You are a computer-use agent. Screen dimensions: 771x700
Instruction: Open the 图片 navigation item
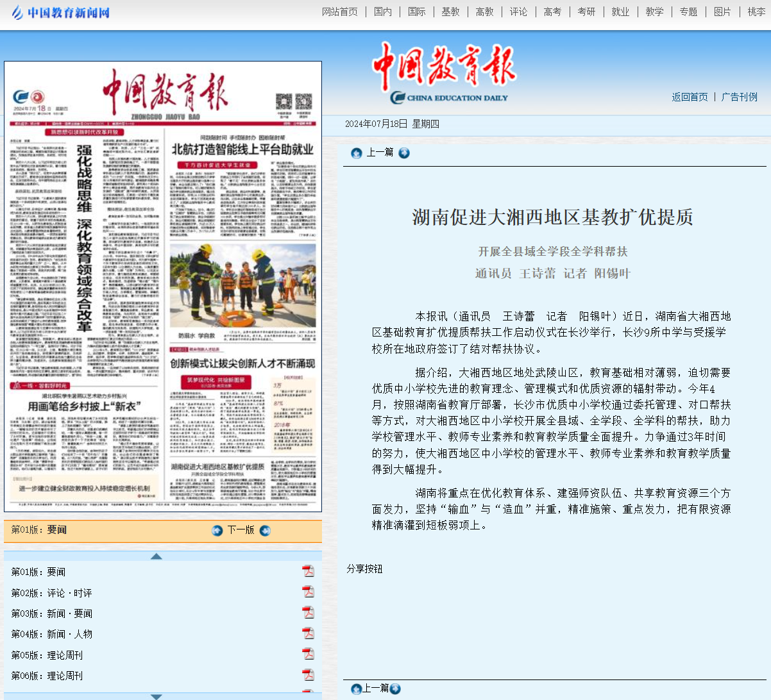pyautogui.click(x=723, y=12)
